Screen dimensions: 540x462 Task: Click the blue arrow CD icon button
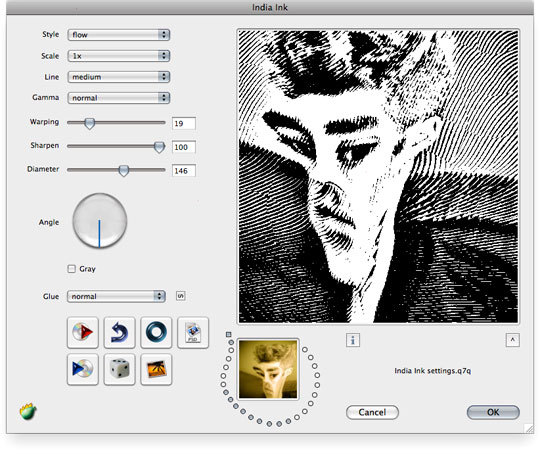pyautogui.click(x=83, y=369)
